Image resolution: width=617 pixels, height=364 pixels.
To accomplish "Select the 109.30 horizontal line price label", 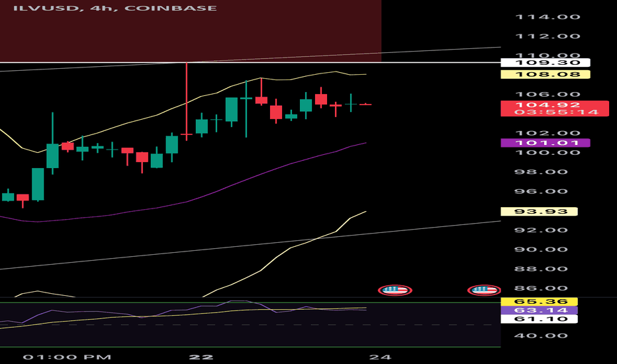I will click(x=546, y=63).
